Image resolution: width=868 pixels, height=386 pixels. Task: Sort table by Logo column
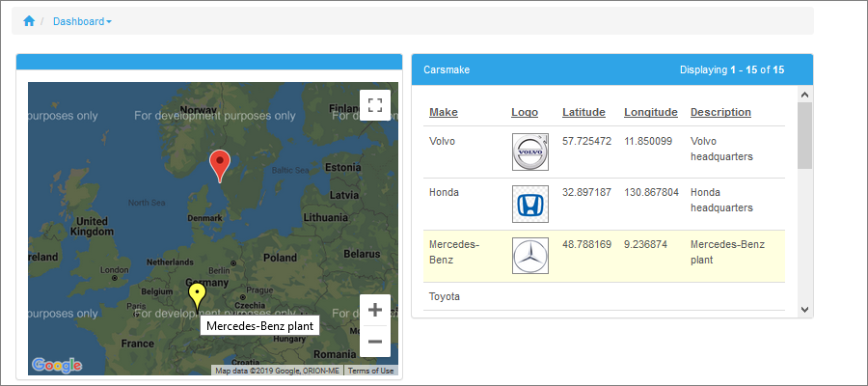coord(525,112)
